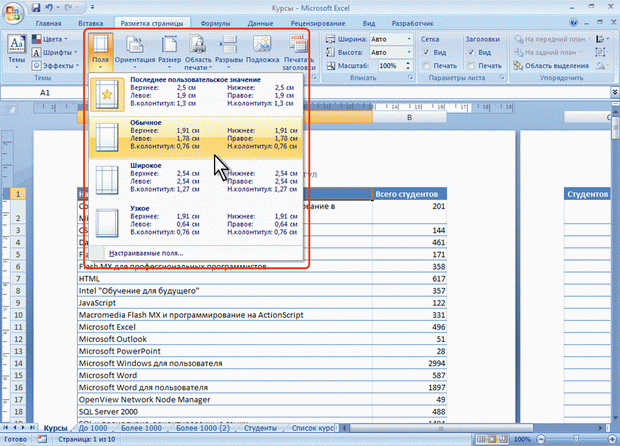The height and width of the screenshot is (446, 620).
Task: Click Send to Back (На задний план)
Action: pyautogui.click(x=548, y=52)
